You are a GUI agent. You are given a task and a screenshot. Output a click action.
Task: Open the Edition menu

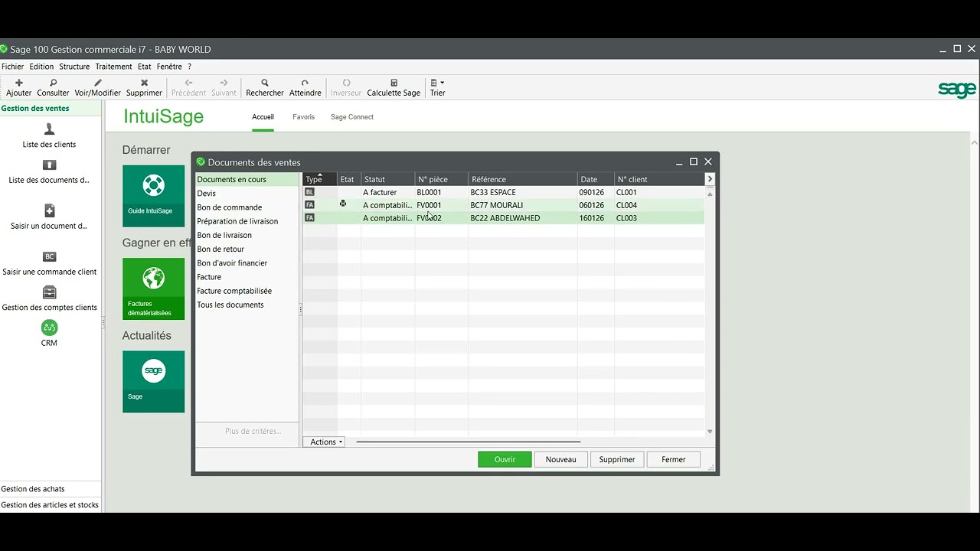coord(41,67)
